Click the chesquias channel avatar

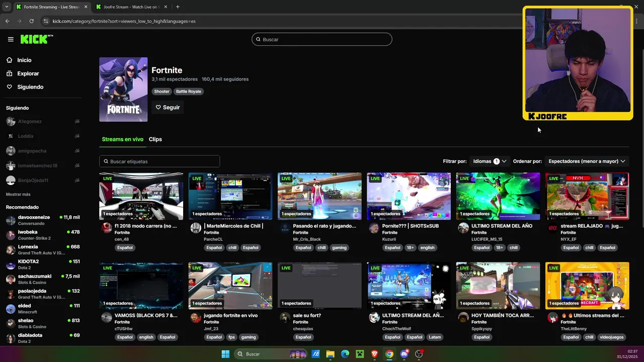pos(285,317)
